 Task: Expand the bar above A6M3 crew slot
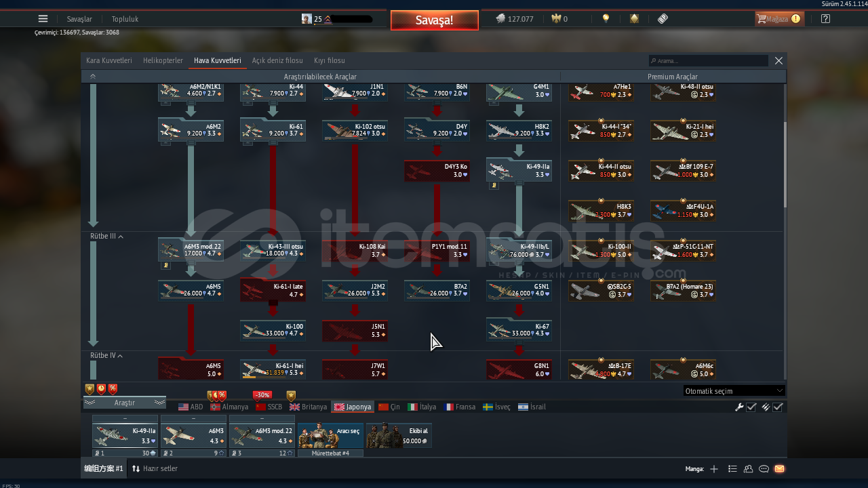coord(193,419)
